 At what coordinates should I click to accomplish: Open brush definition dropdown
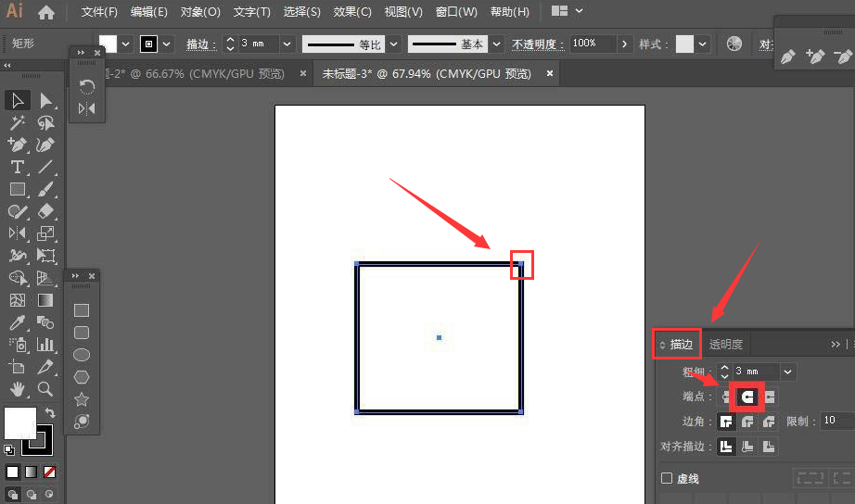pyautogui.click(x=496, y=44)
